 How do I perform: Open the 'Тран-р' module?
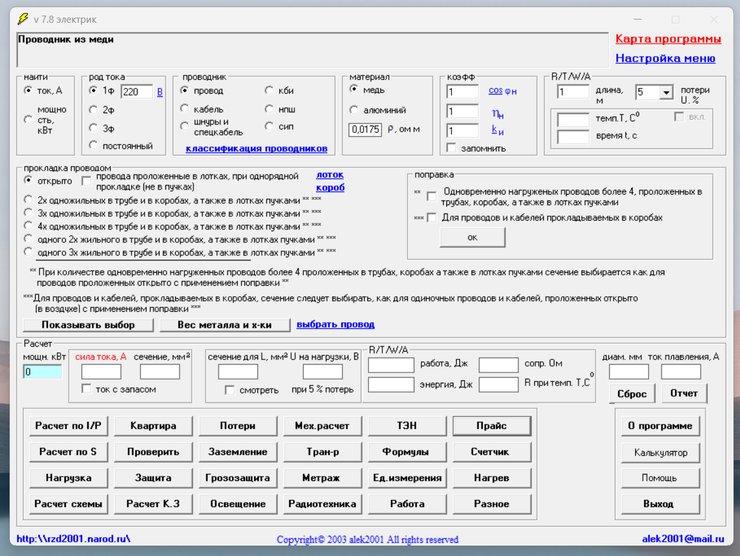(x=322, y=452)
